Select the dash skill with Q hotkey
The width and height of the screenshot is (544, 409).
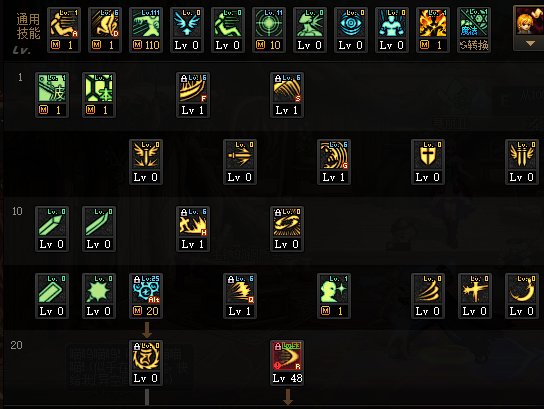pyautogui.click(x=240, y=296)
